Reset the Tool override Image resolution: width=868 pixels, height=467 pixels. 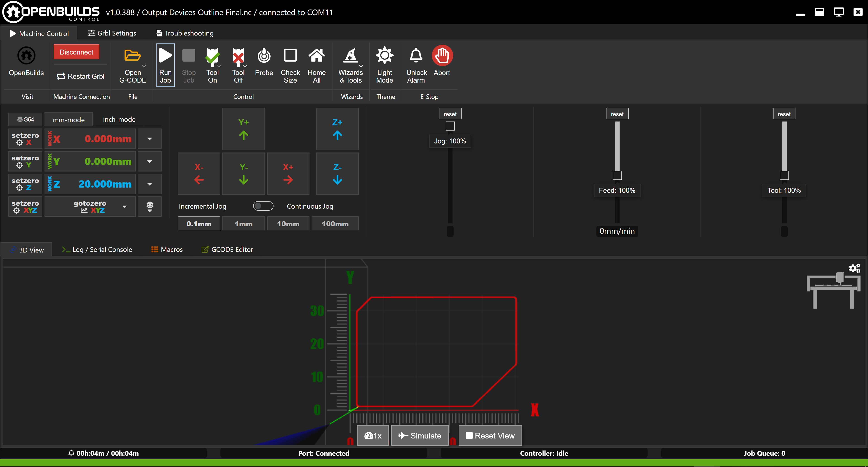(x=784, y=114)
